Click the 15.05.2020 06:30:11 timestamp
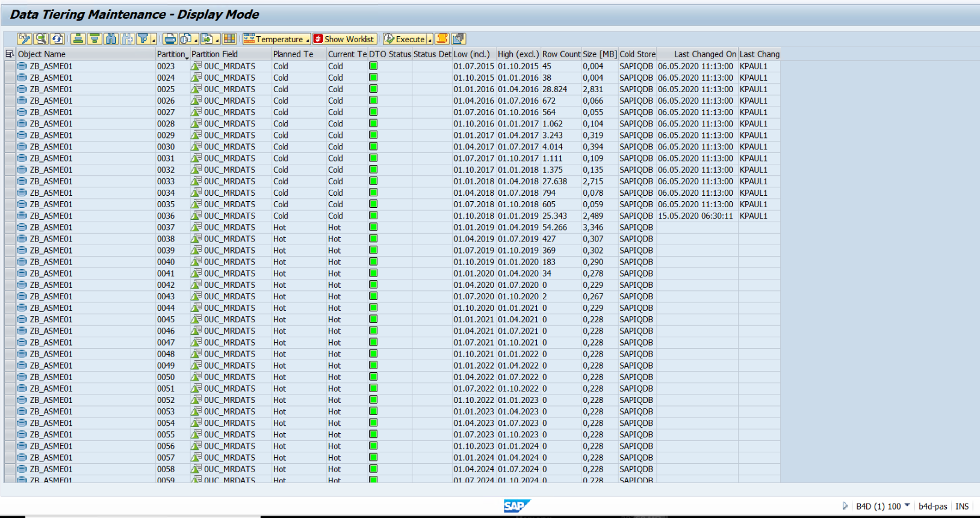Image resolution: width=980 pixels, height=518 pixels. click(695, 216)
